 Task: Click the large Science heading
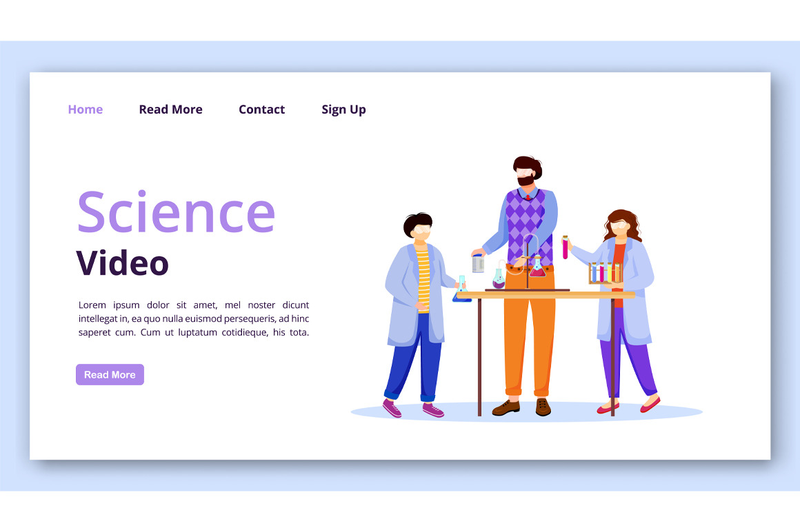click(176, 212)
